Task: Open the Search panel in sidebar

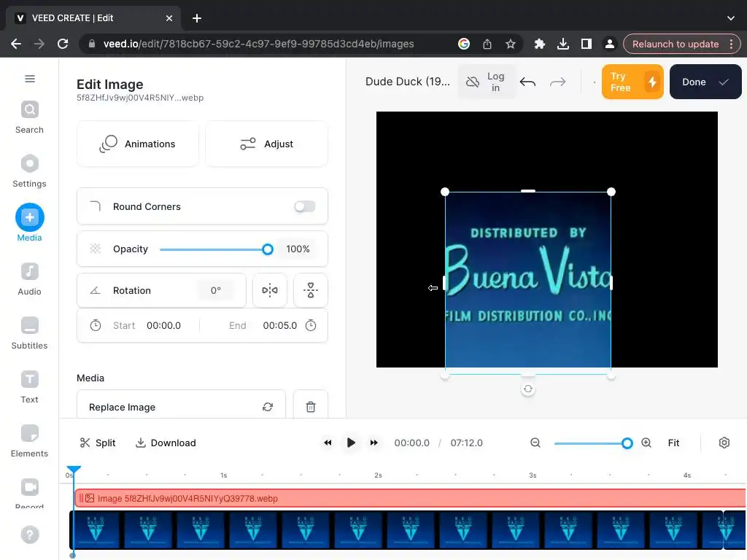Action: pos(29,117)
